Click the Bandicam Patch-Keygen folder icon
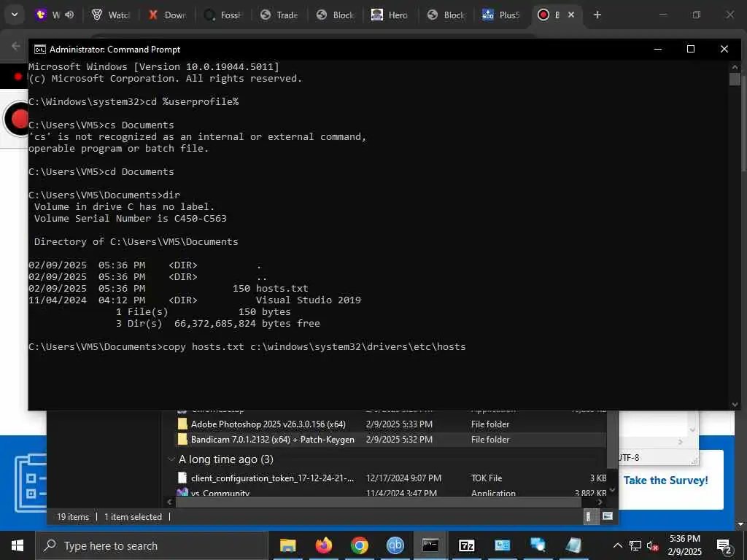 [182, 440]
